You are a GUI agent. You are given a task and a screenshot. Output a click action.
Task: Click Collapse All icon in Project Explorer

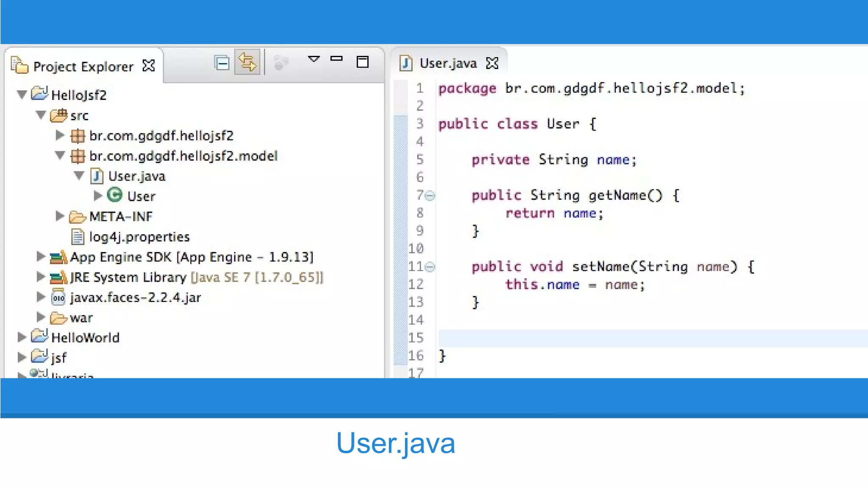click(x=222, y=63)
